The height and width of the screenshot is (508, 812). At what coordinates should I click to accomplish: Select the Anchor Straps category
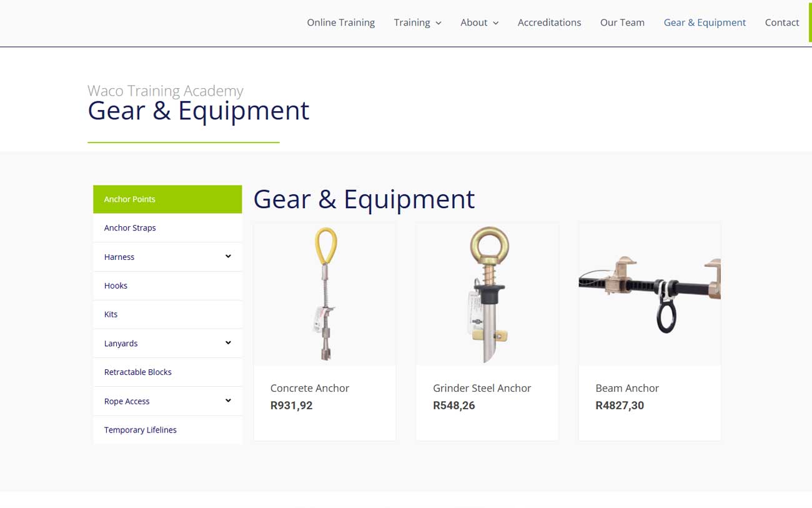coord(167,228)
